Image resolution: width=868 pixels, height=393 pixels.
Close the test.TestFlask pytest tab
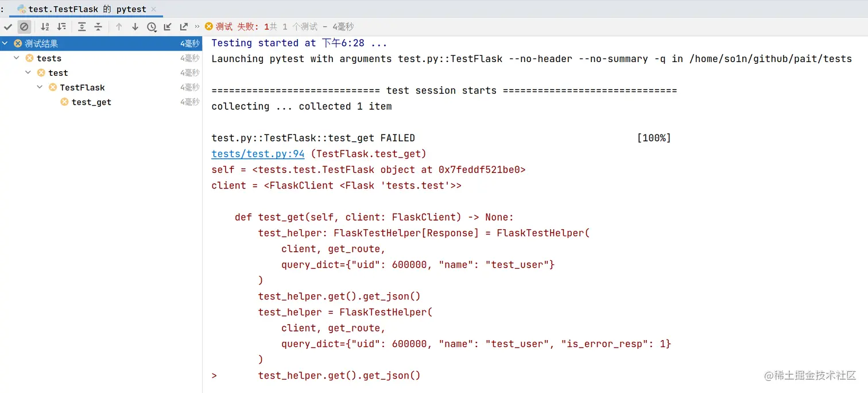[153, 9]
